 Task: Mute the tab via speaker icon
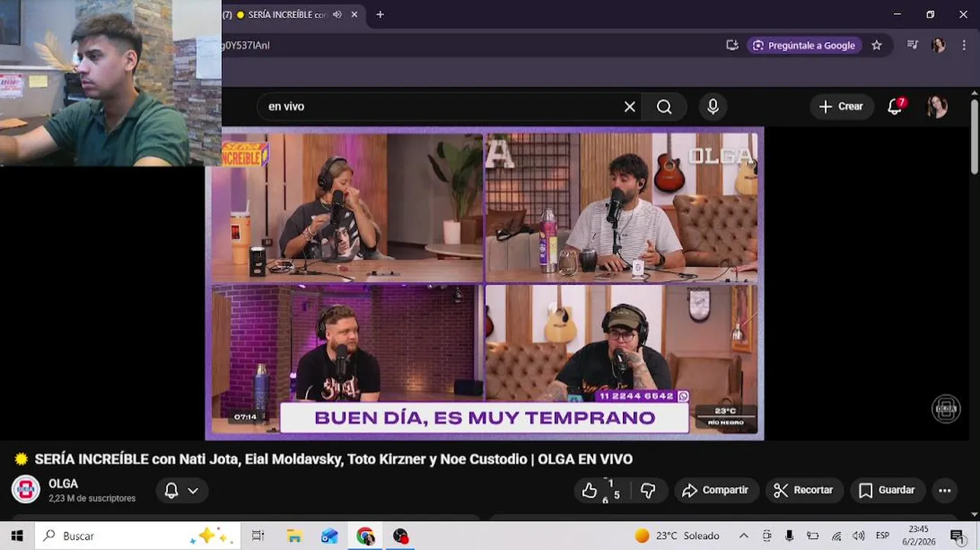tap(337, 15)
